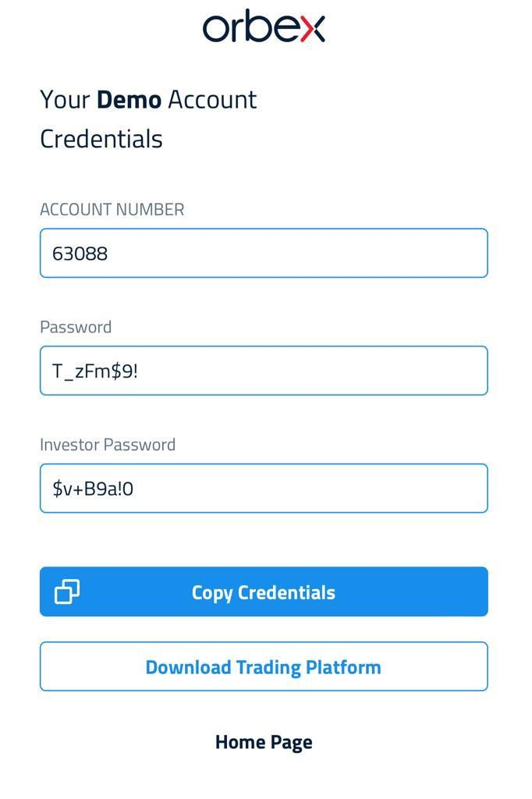Click the word Your in the heading
The width and height of the screenshot is (532, 799).
tap(66, 99)
